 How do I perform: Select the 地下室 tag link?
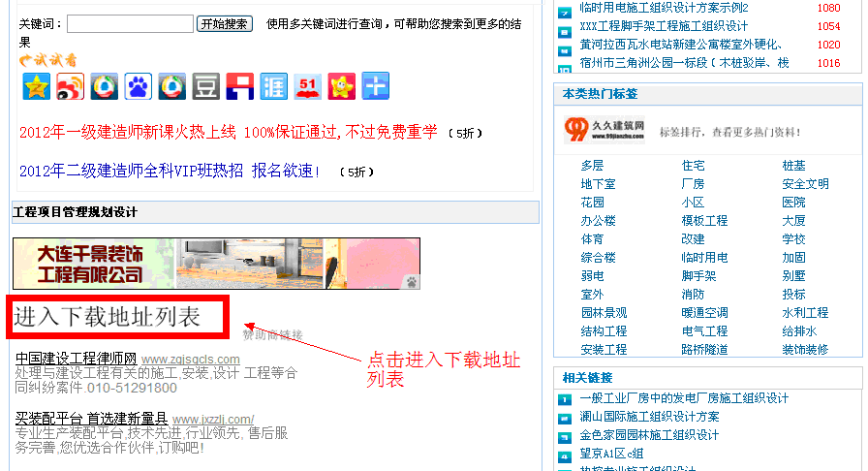click(x=598, y=184)
